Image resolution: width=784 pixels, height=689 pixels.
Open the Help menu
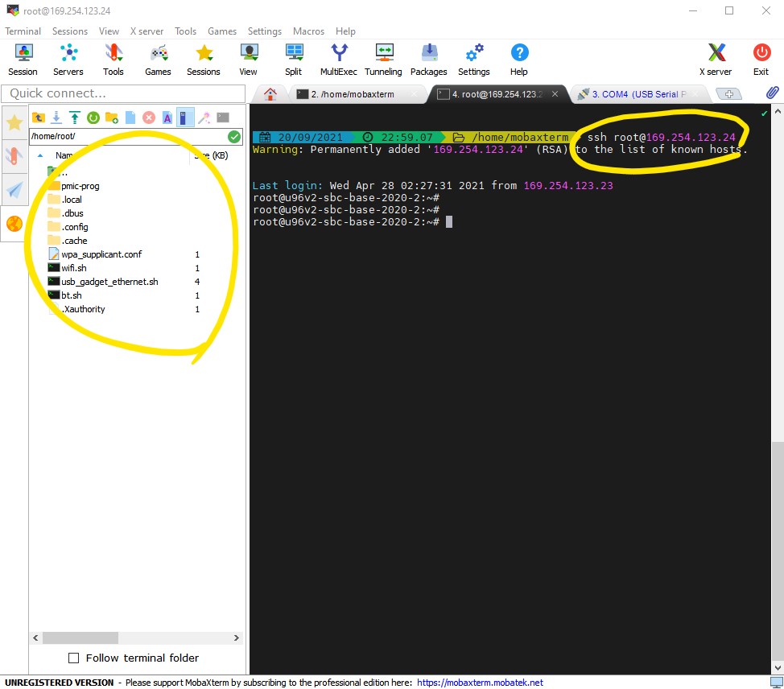tap(345, 31)
